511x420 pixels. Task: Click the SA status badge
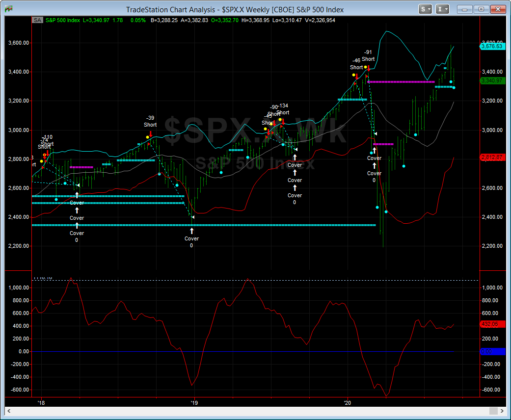point(37,20)
